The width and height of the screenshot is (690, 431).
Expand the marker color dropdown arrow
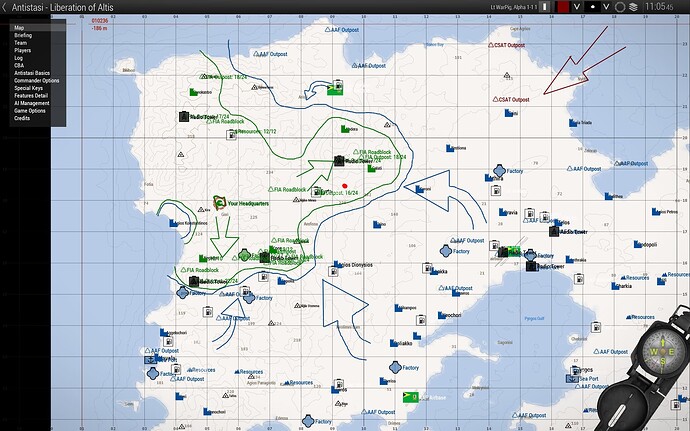click(576, 7)
